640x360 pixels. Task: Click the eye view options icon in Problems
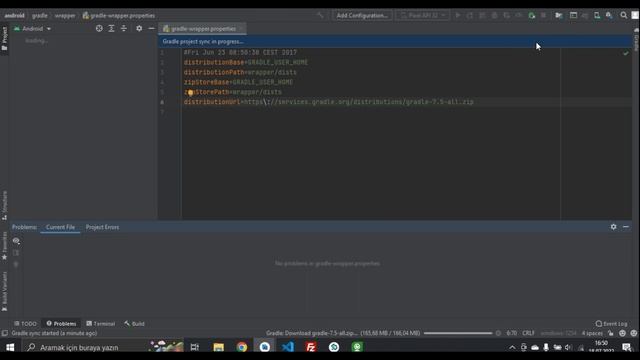(16, 241)
